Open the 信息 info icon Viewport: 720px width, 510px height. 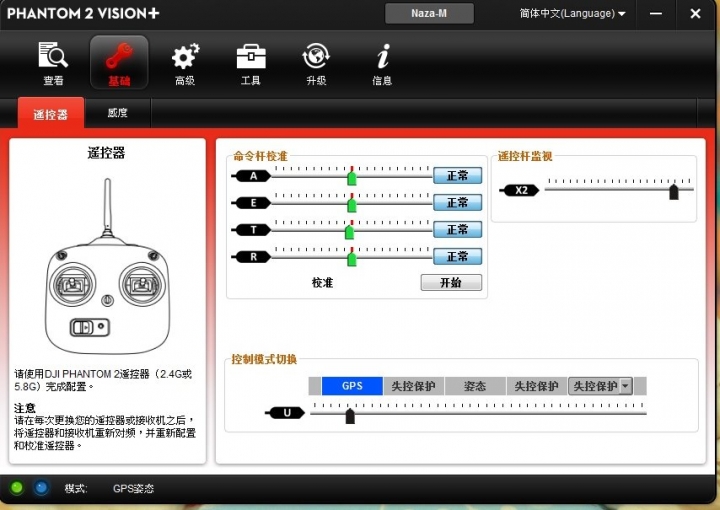coord(382,63)
